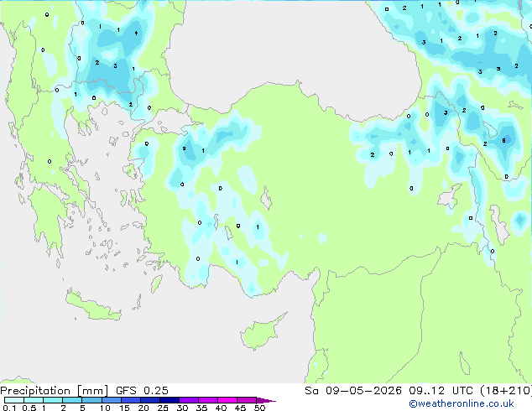Screen dimensions: 532x411
Task: Click the 0.1–0.5 mm legend color swatch
Action: (x=14, y=400)
